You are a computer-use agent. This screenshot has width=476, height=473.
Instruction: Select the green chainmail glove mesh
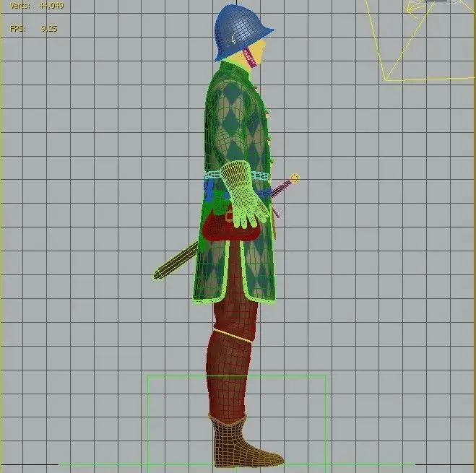click(x=243, y=194)
